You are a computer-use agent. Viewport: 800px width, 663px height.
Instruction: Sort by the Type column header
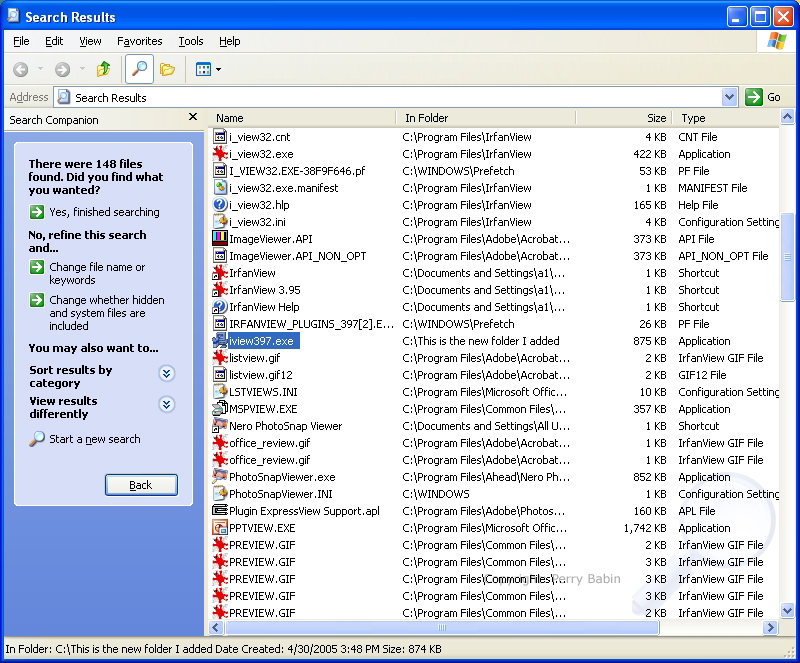point(727,118)
